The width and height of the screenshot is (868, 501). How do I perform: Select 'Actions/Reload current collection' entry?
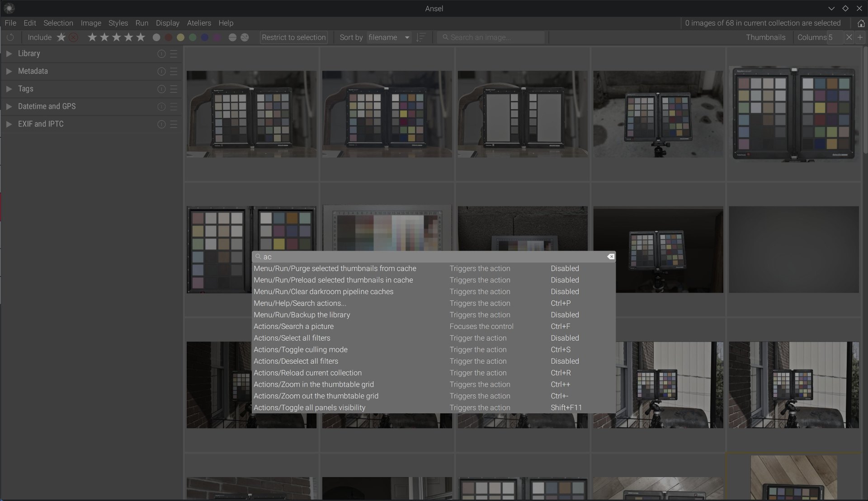[434, 373]
